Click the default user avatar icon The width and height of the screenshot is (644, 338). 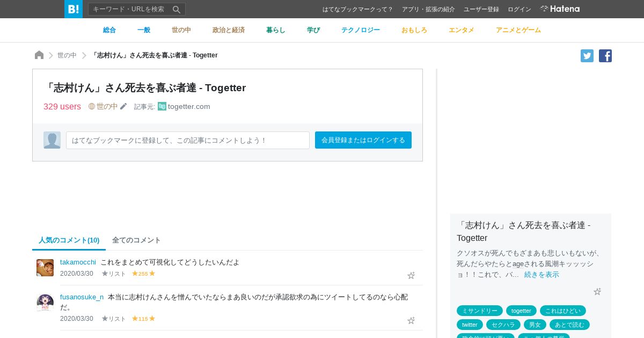point(52,140)
